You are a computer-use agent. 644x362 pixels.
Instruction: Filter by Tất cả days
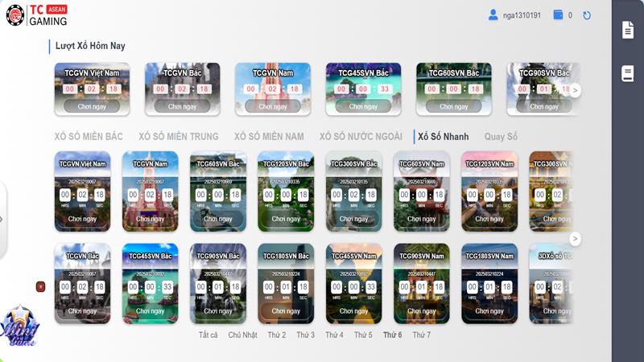click(208, 335)
